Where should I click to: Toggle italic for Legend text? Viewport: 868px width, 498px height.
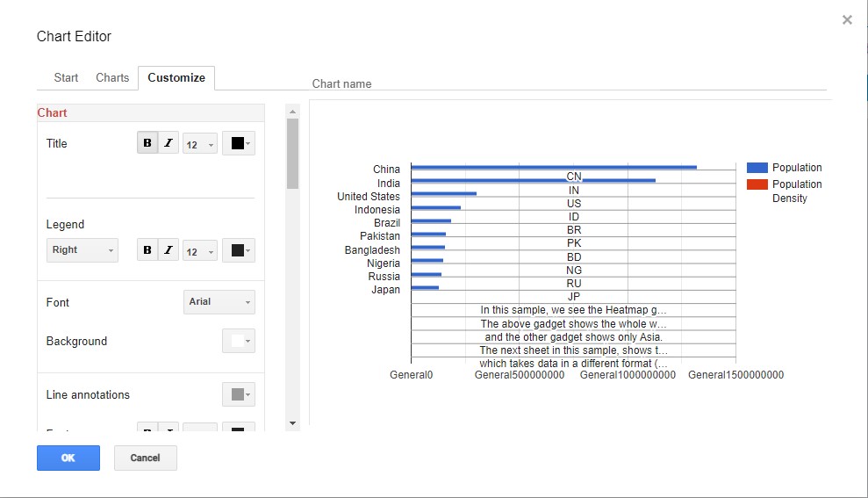click(168, 250)
